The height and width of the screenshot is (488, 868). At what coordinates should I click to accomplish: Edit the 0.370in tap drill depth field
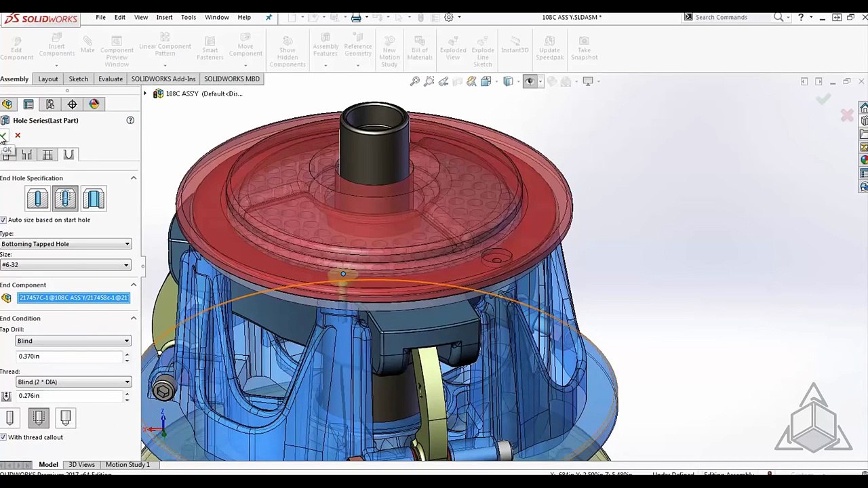[69, 356]
